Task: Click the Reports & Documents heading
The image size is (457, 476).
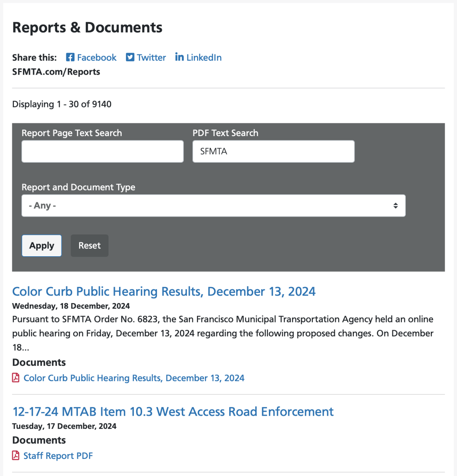Action: (87, 27)
